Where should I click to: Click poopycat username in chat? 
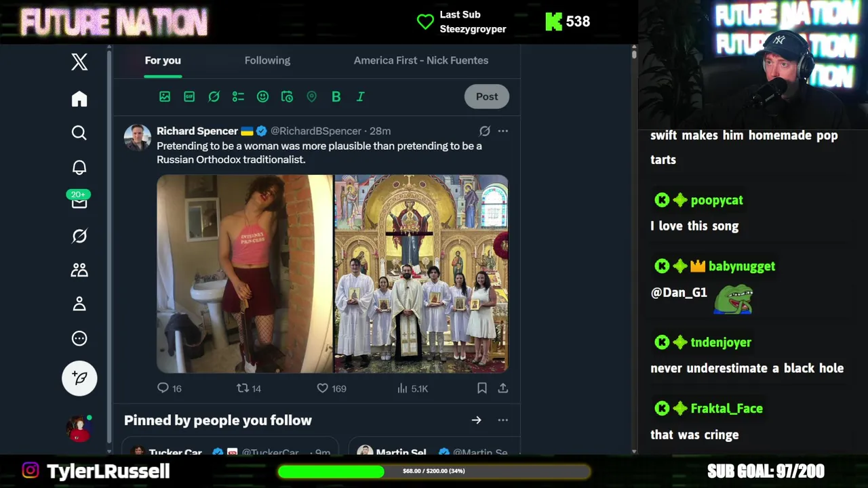717,200
